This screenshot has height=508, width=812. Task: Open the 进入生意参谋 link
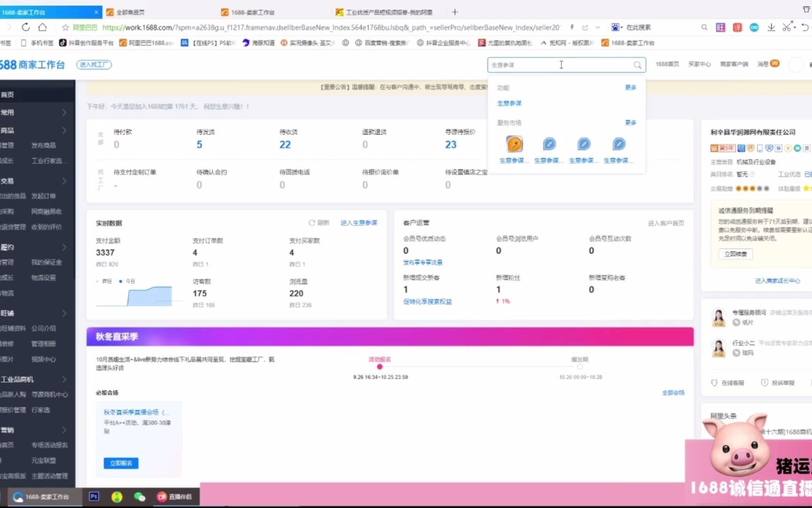pos(359,223)
